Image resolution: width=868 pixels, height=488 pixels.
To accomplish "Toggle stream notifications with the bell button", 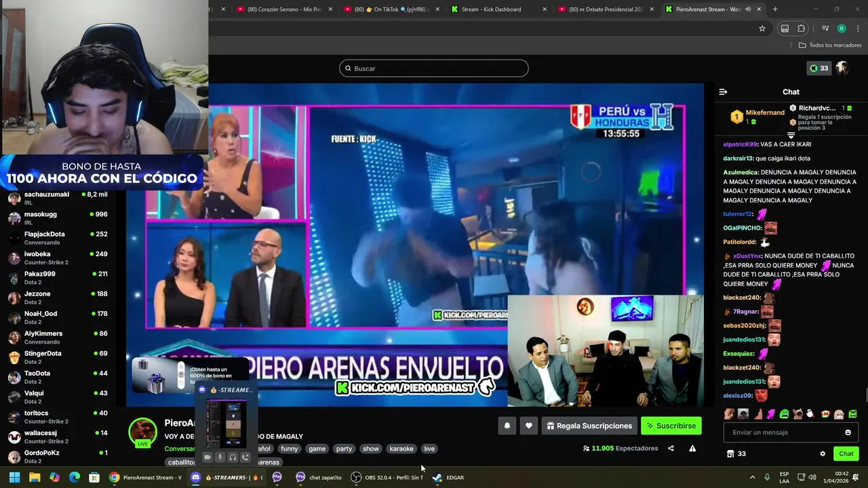I will [507, 426].
